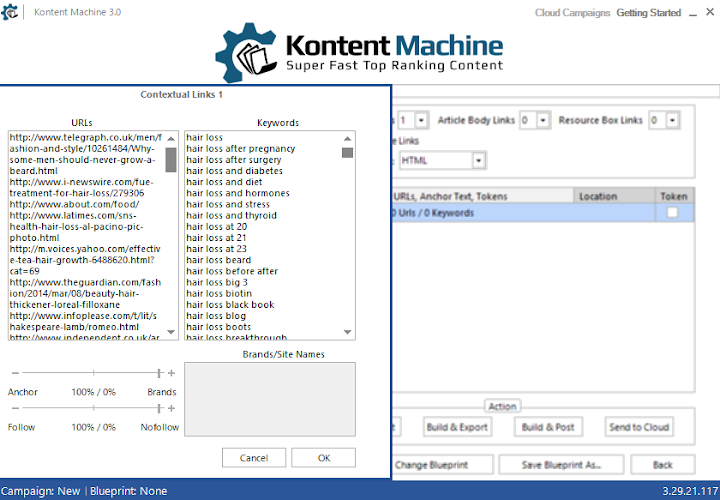The height and width of the screenshot is (500, 720).
Task: Toggle the Token checkbox in links table
Action: (x=672, y=213)
